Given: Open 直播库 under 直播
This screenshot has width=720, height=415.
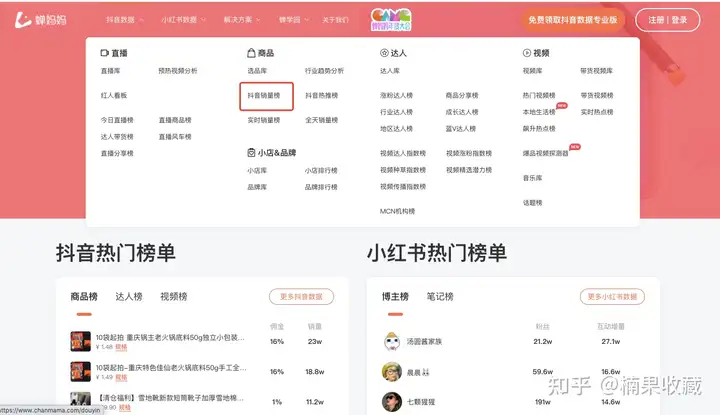Looking at the screenshot, I should [x=110, y=71].
